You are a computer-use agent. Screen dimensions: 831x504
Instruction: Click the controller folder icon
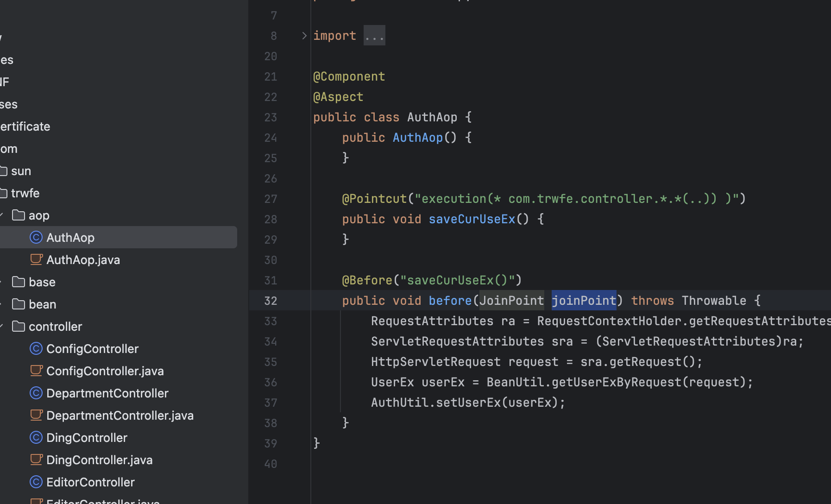coord(19,327)
